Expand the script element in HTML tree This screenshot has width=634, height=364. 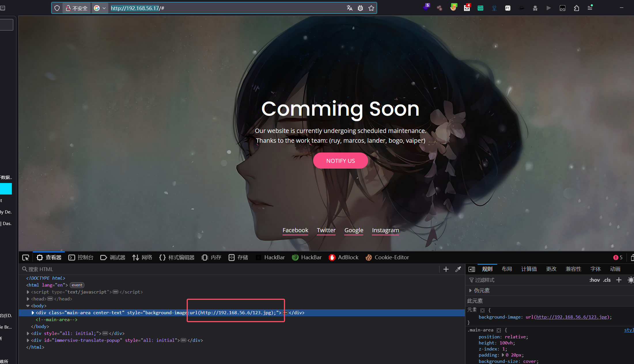click(x=28, y=292)
